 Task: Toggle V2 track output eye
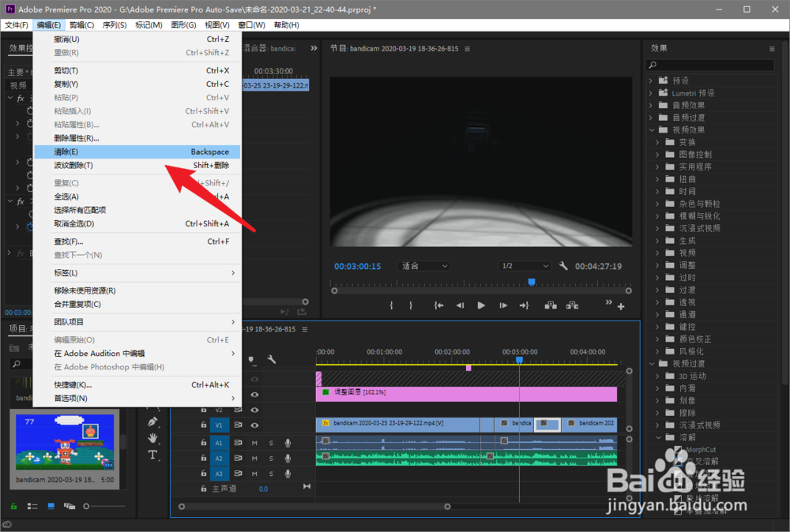click(x=255, y=410)
